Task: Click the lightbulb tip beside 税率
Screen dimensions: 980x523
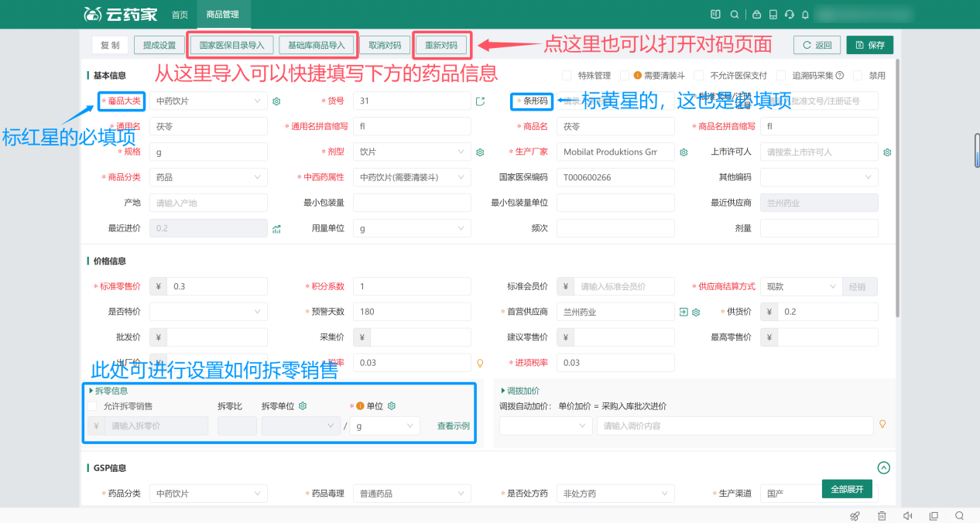Action: (x=480, y=363)
